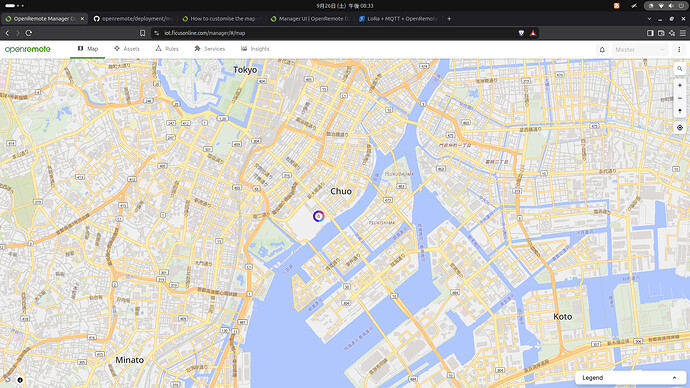Open map attribution info icon
The image size is (690, 388).
point(20,380)
